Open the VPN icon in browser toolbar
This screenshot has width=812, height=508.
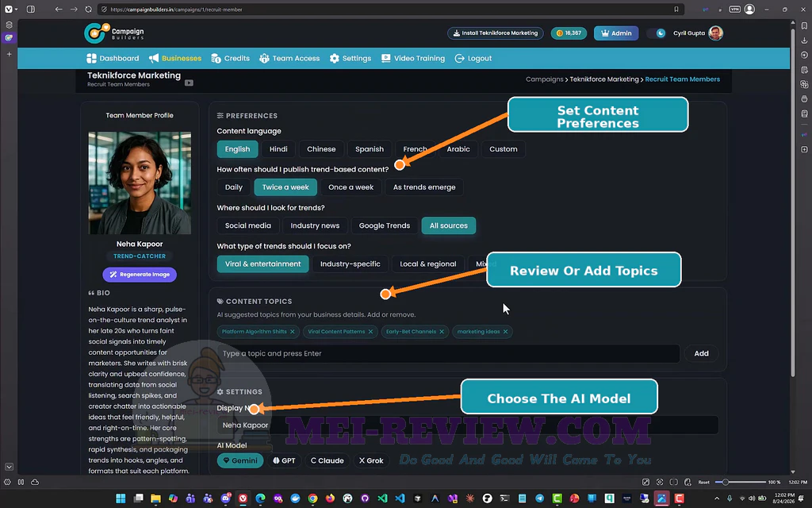(x=734, y=10)
